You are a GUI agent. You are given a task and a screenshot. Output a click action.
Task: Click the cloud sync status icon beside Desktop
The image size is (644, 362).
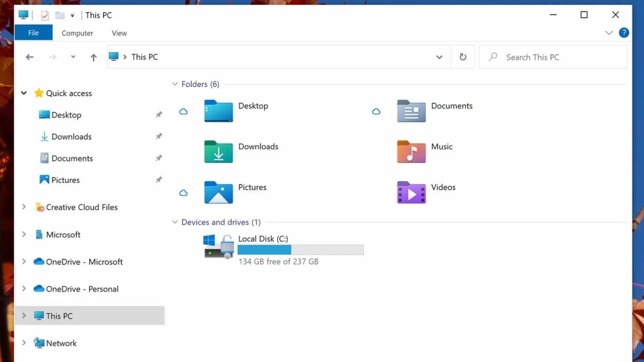pos(183,111)
